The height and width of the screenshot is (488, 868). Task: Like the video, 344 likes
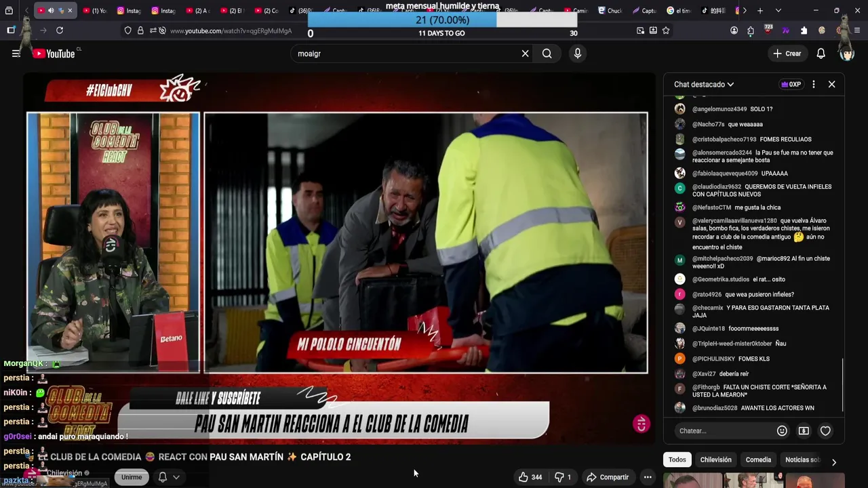[530, 477]
